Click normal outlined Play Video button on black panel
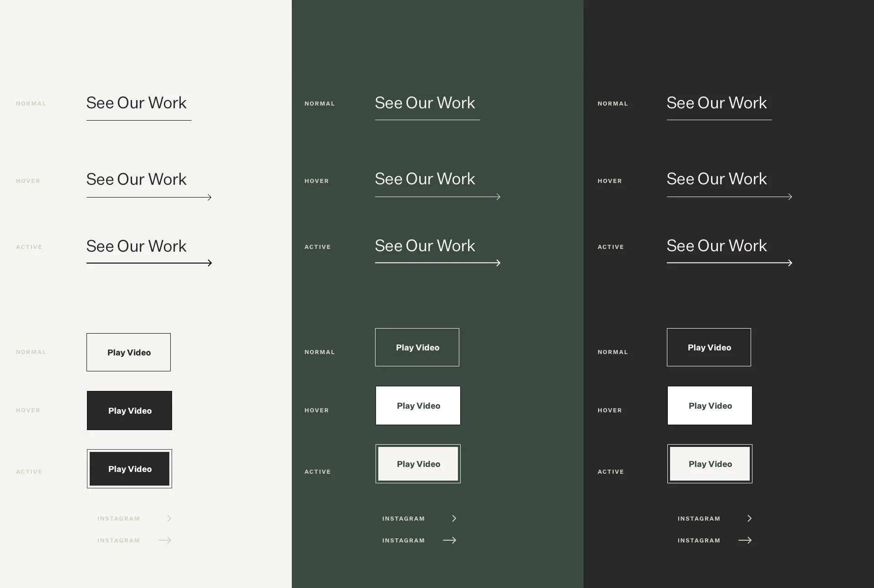Image resolution: width=874 pixels, height=588 pixels. [709, 347]
